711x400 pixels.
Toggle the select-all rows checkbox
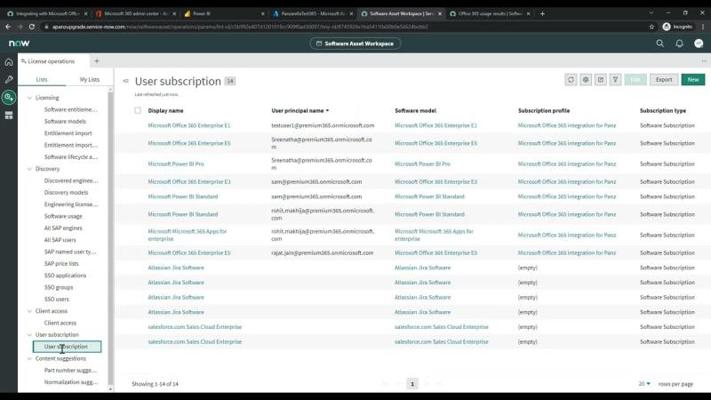click(x=138, y=110)
